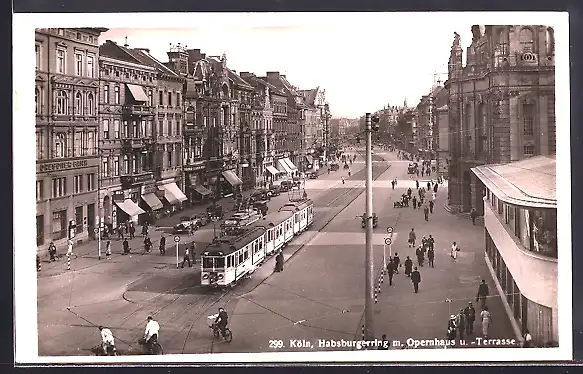
Task: Click the postcard number 299
Action: [276, 344]
